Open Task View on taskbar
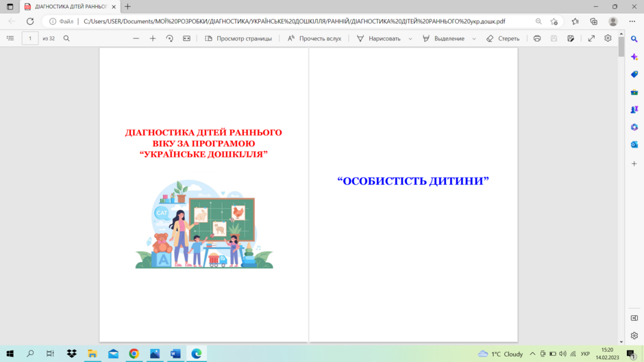 coord(50,353)
